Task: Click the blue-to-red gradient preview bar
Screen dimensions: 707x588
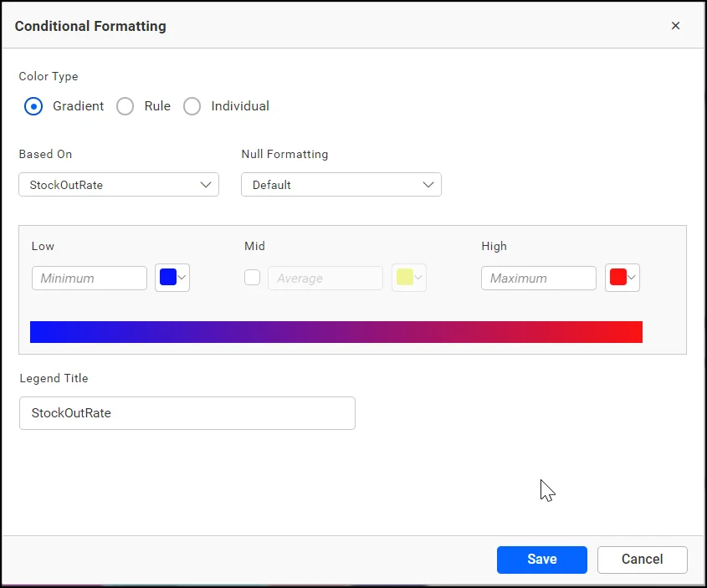Action: point(336,332)
